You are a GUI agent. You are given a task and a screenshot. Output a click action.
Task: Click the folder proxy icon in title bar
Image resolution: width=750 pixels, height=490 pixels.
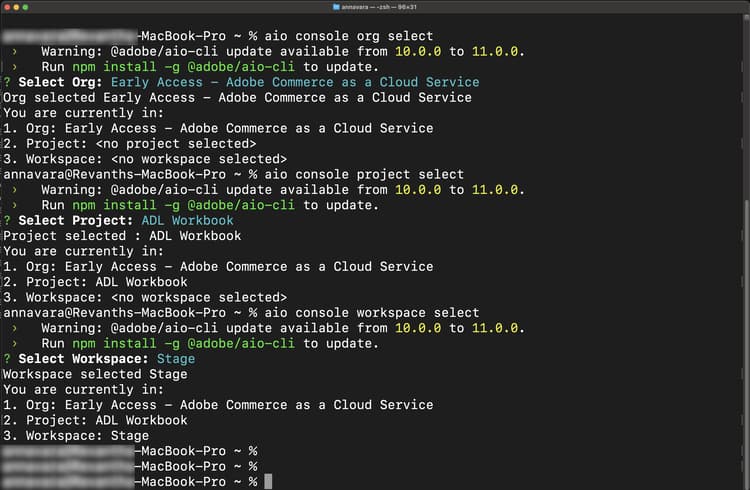point(336,7)
